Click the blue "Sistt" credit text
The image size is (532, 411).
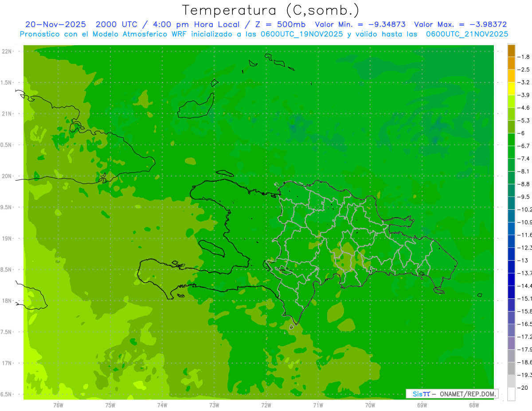coord(421,394)
